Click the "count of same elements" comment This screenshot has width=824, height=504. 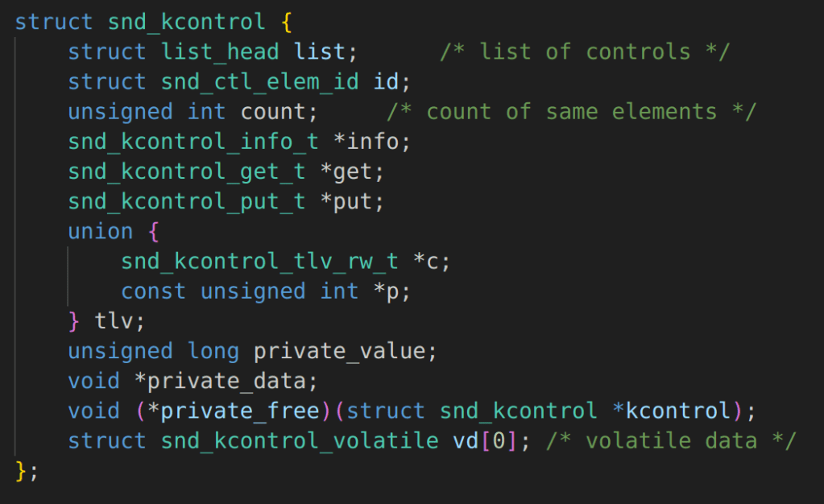(x=571, y=112)
